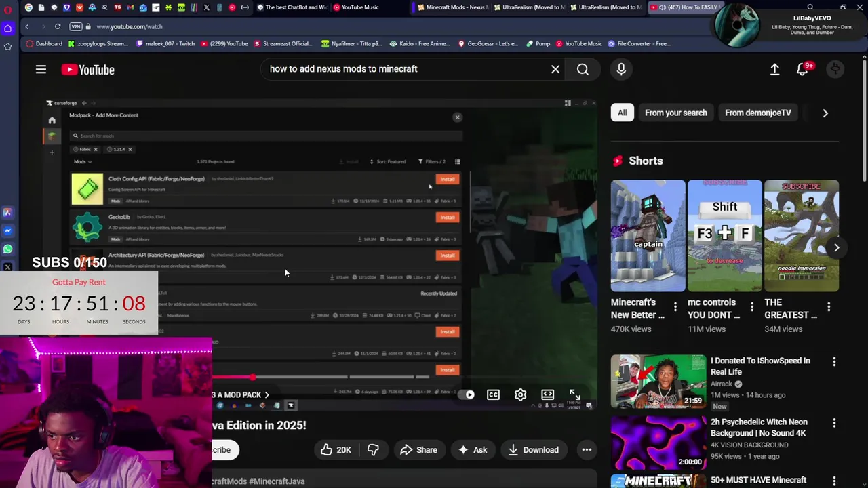Toggle the autoplay switch in player
868x488 pixels.
coord(467,394)
